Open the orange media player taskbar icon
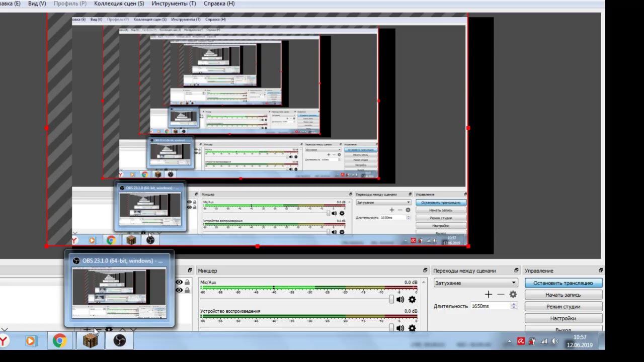 pyautogui.click(x=30, y=341)
